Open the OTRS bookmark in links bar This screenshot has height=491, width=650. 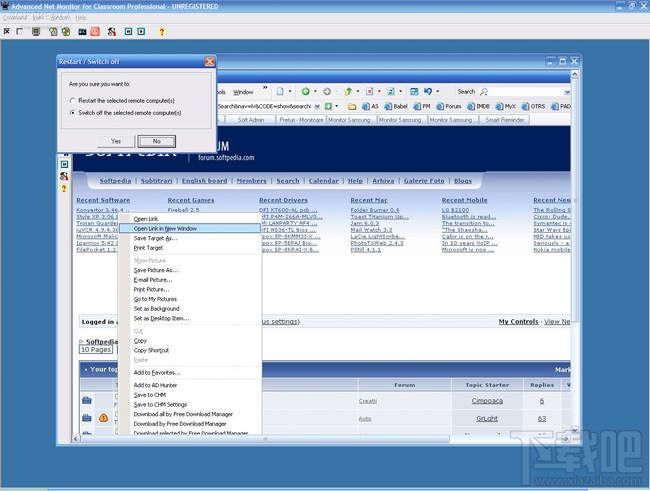(534, 107)
